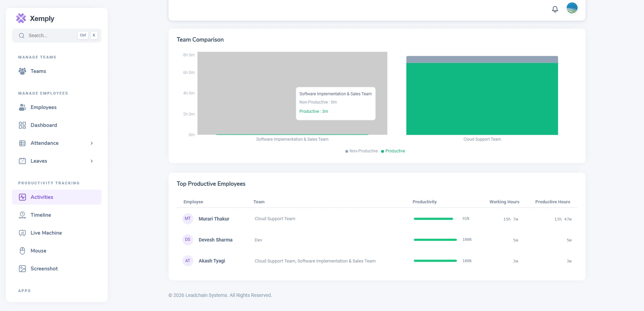This screenshot has width=644, height=311.
Task: Click Murari Thakur employee name
Action: click(x=214, y=219)
